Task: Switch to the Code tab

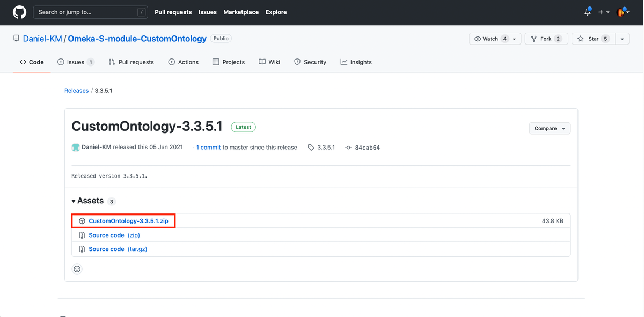Action: [x=32, y=62]
